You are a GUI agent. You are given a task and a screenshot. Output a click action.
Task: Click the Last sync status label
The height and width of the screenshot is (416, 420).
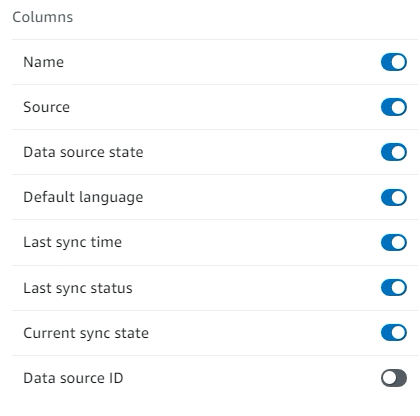[78, 288]
